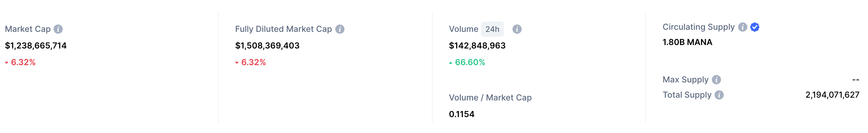The image size is (868, 133).
Task: Click the blue verified checkmark badge
Action: (755, 27)
